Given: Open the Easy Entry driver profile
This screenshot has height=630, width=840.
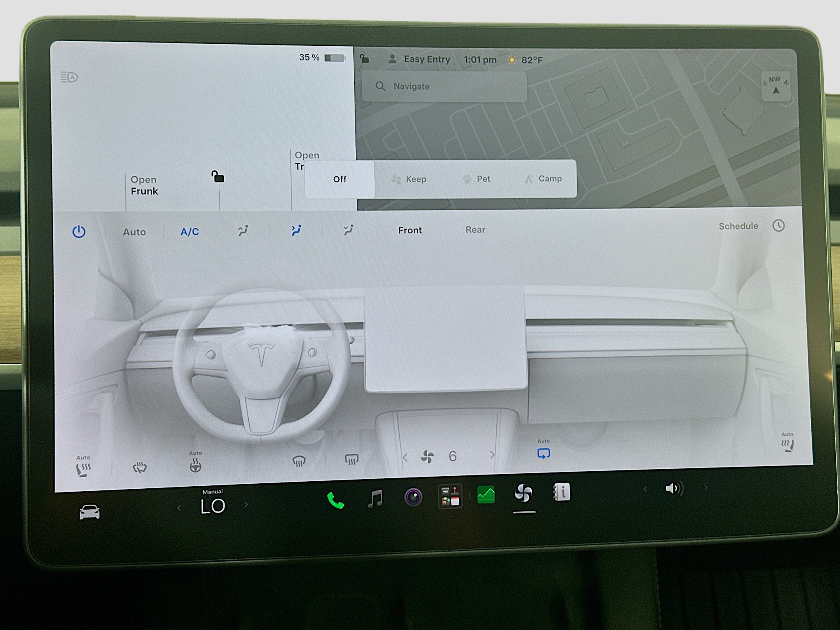Looking at the screenshot, I should 419,59.
